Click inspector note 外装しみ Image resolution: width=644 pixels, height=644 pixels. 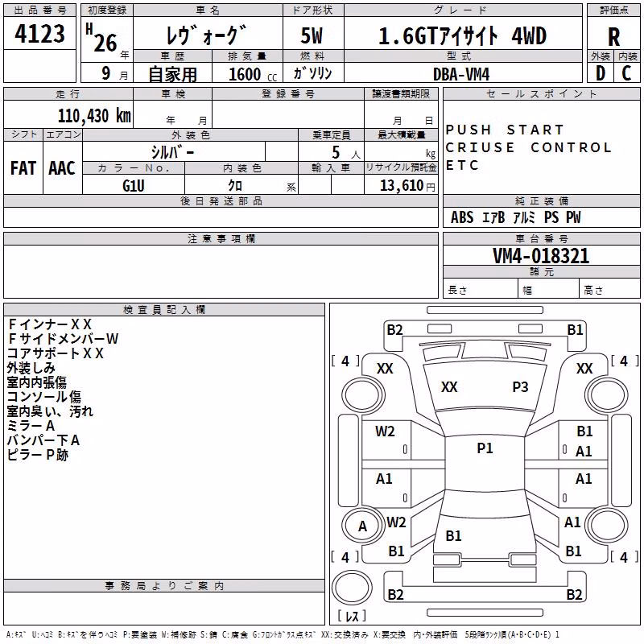pyautogui.click(x=31, y=368)
